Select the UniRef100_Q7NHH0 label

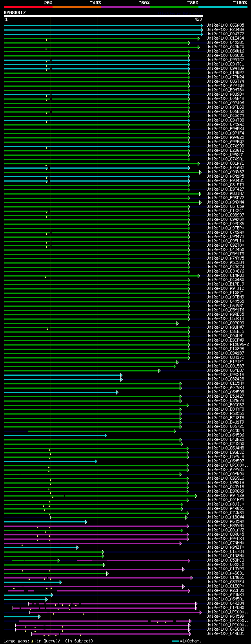[225, 543]
